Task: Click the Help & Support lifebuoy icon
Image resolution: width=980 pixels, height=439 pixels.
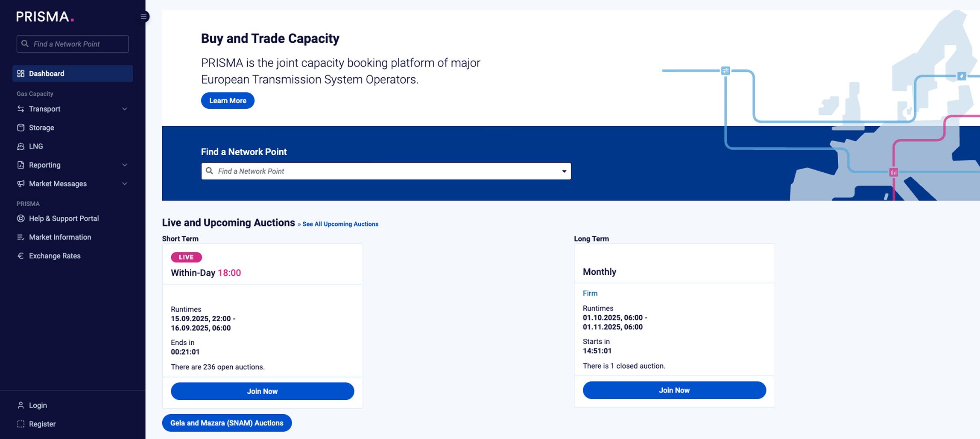Action: (20, 218)
